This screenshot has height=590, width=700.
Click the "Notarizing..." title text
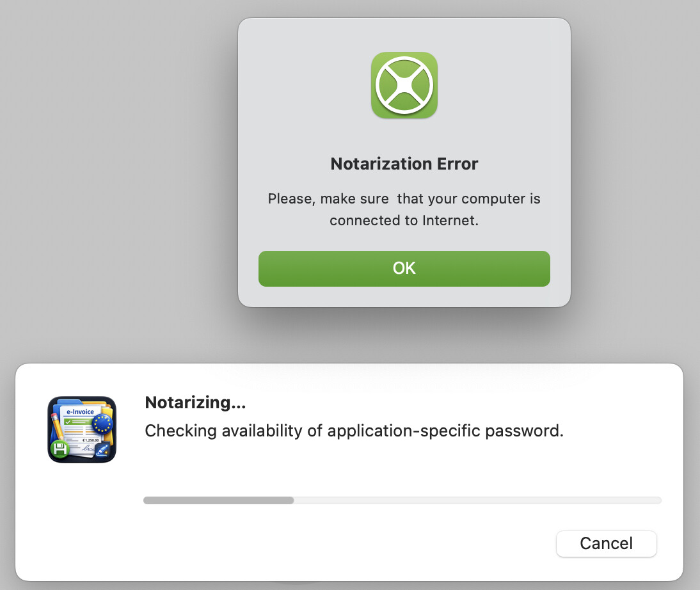(x=195, y=403)
